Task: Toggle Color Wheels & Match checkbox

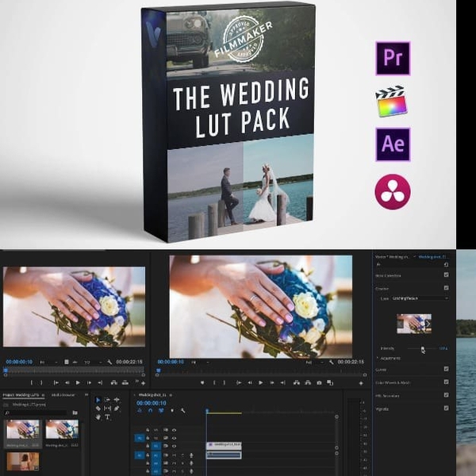Action: (446, 382)
